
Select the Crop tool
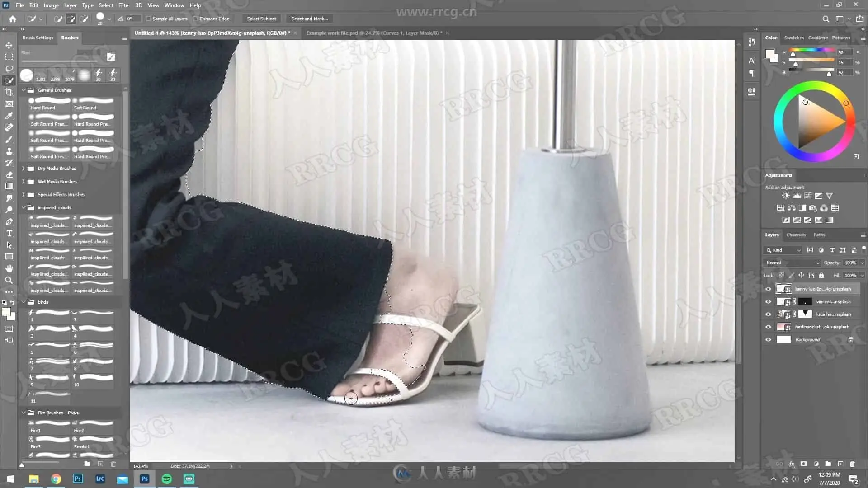click(9, 92)
